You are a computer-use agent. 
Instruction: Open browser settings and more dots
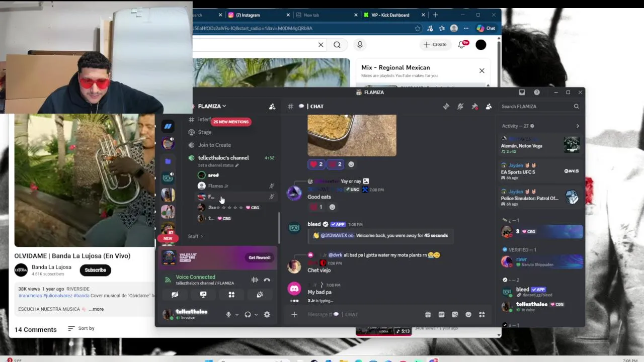pos(466,28)
